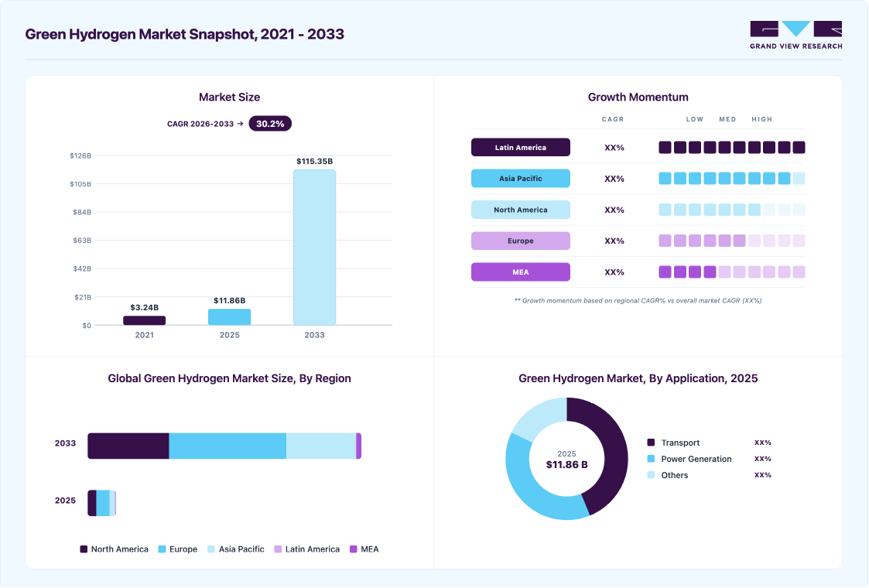Click Europe segment of 2033 bar

pos(228,446)
